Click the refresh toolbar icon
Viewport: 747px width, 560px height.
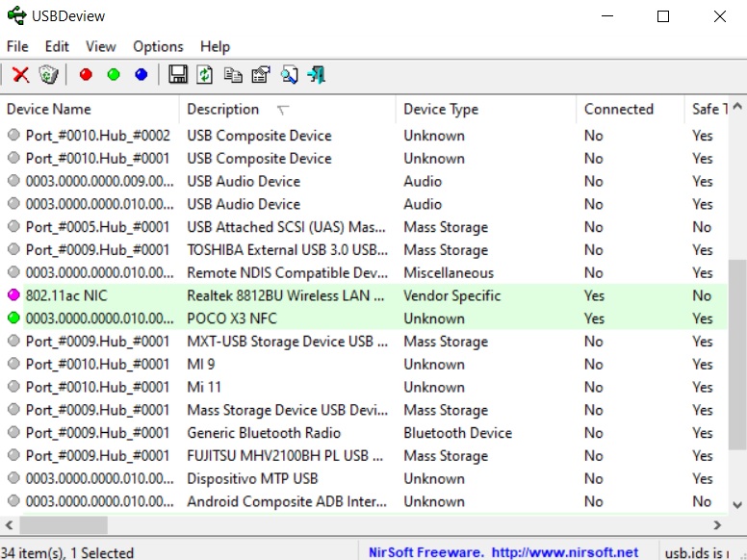pos(205,75)
